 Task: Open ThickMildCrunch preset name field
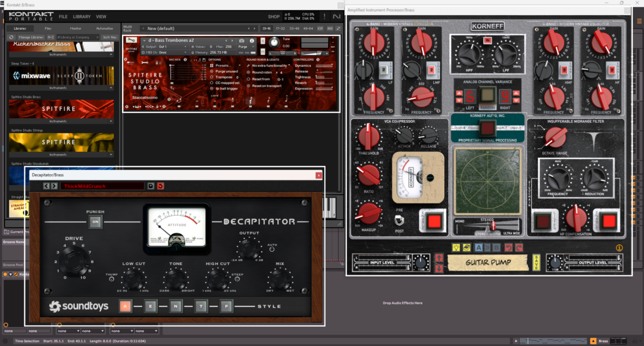102,186
